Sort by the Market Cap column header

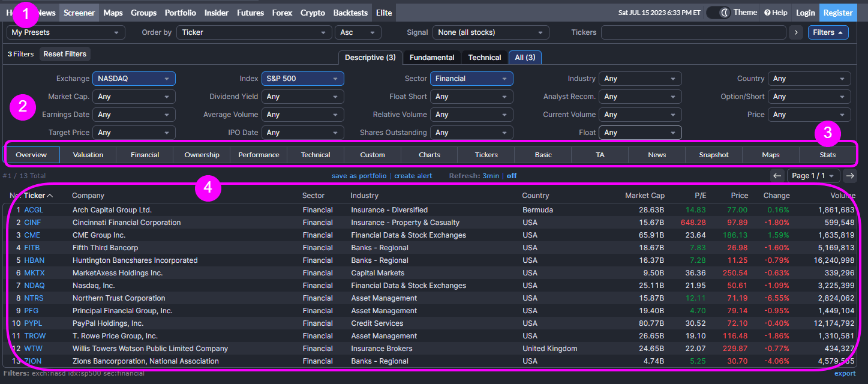point(644,196)
